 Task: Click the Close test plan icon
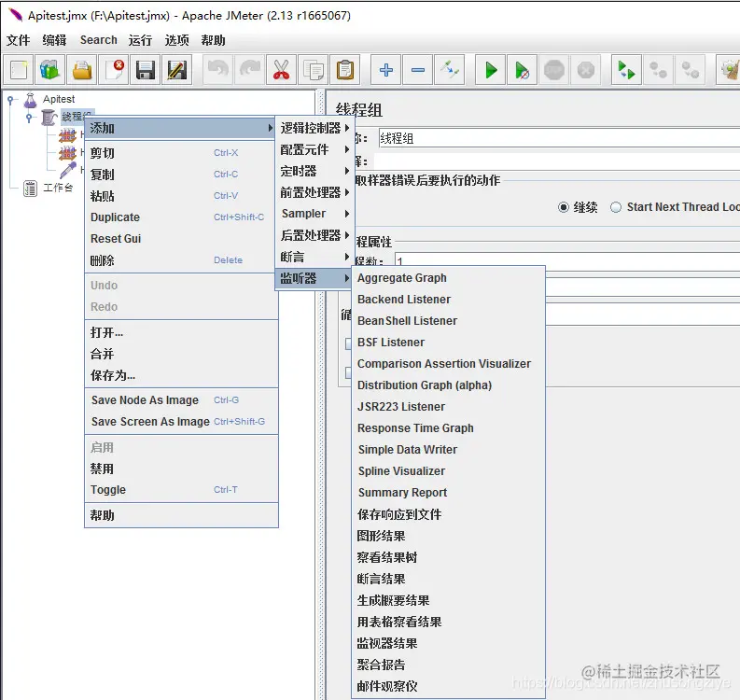click(114, 70)
